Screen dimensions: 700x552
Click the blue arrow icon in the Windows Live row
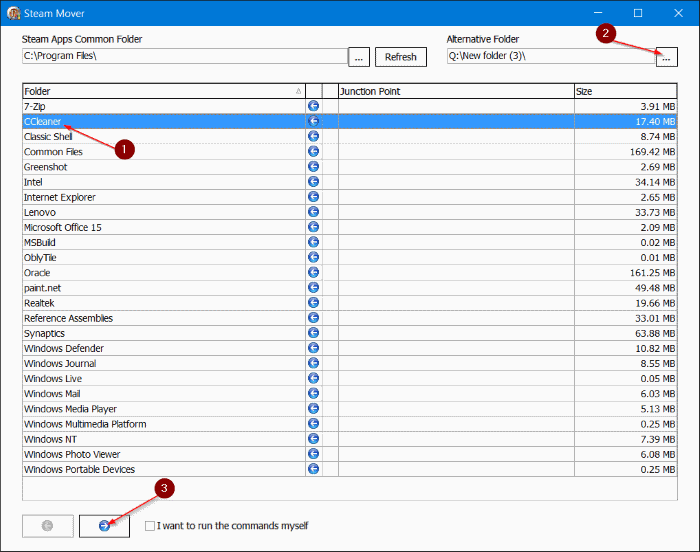point(314,378)
